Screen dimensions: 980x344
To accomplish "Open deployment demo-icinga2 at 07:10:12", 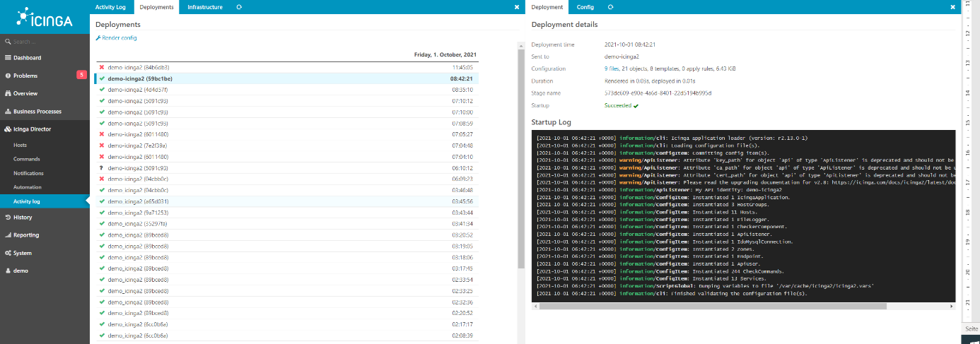I will 286,101.
